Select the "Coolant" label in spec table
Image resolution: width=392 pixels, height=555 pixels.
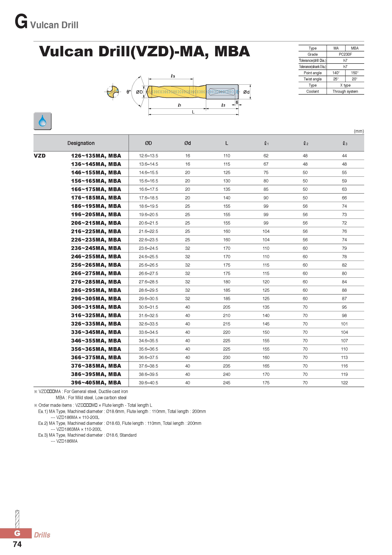(312, 91)
